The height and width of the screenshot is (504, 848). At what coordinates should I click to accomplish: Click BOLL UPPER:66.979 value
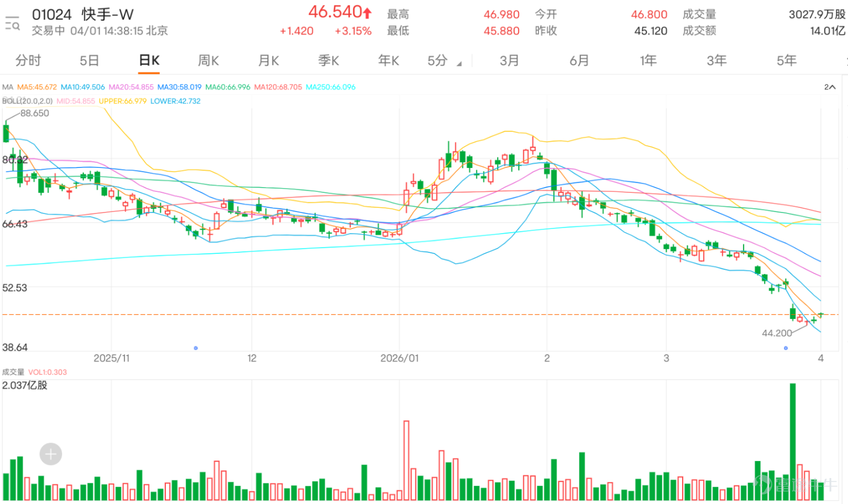point(122,101)
